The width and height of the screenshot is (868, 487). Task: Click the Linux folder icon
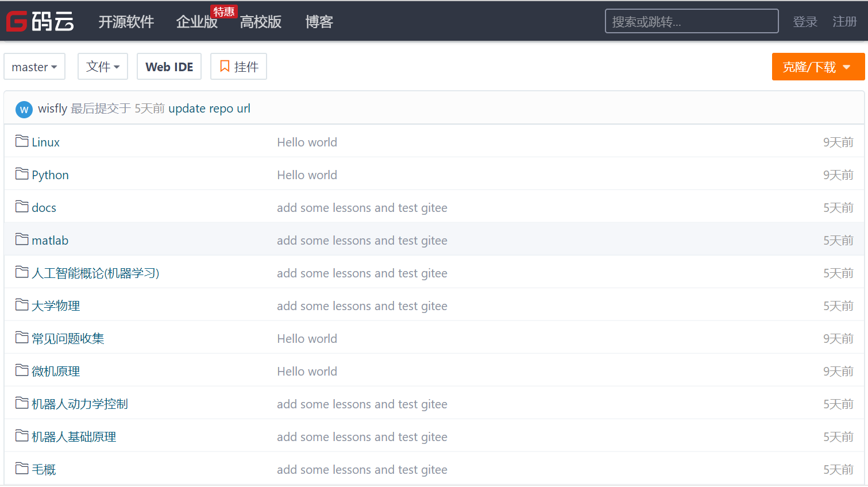click(22, 141)
